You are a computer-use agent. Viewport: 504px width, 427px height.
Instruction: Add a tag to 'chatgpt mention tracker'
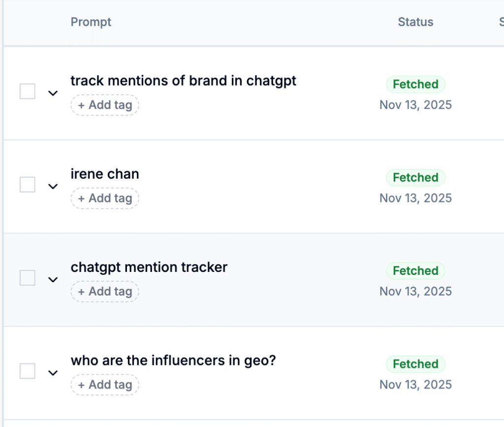pyautogui.click(x=105, y=291)
